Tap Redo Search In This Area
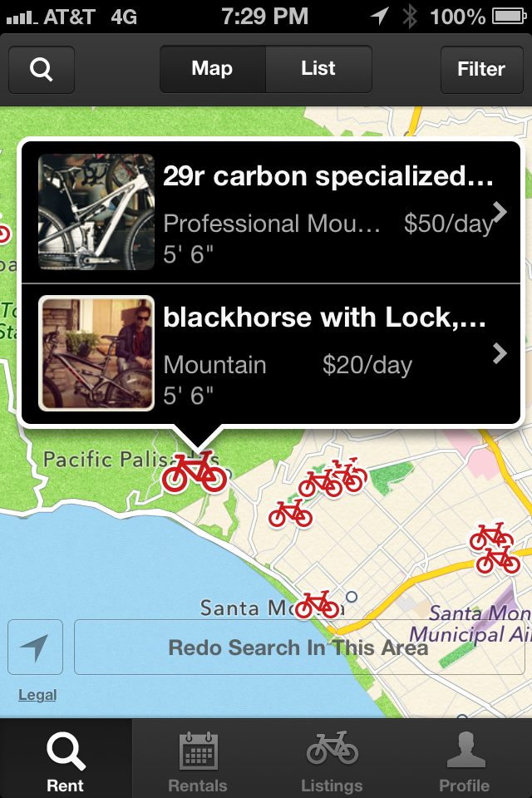Image resolution: width=532 pixels, height=798 pixels. coord(298,648)
